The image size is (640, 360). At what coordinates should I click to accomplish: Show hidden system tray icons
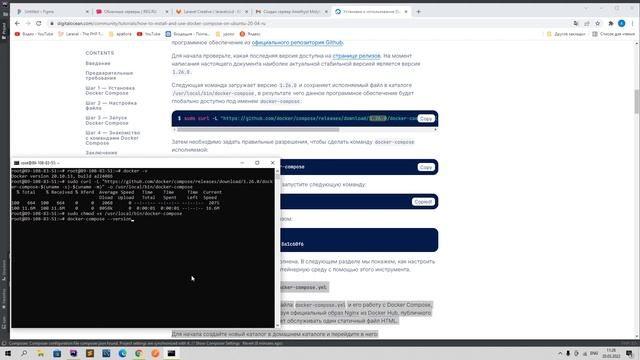[x=560, y=353]
